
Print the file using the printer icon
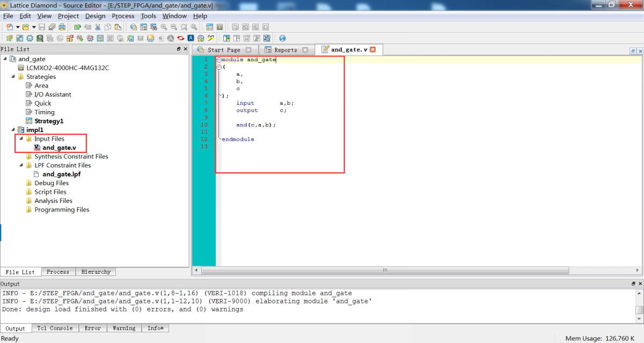[x=62, y=27]
